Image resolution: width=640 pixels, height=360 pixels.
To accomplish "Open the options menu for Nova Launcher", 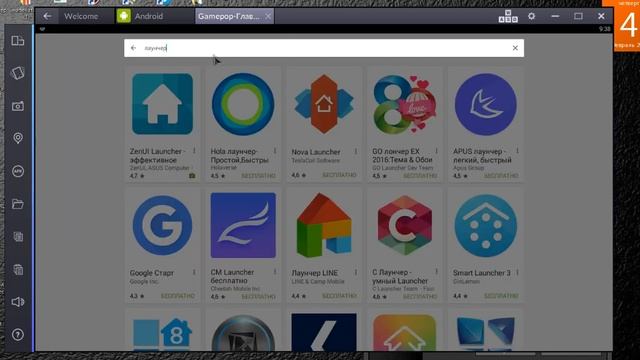I will (356, 151).
